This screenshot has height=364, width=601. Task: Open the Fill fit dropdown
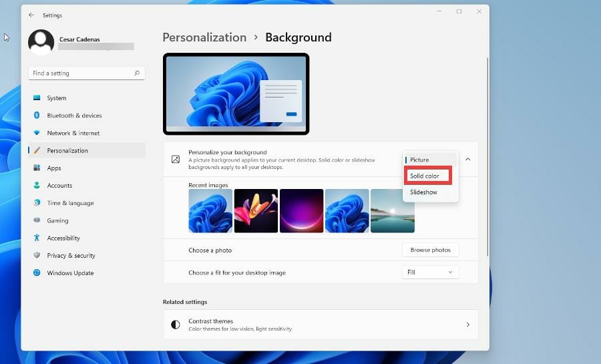coord(430,272)
